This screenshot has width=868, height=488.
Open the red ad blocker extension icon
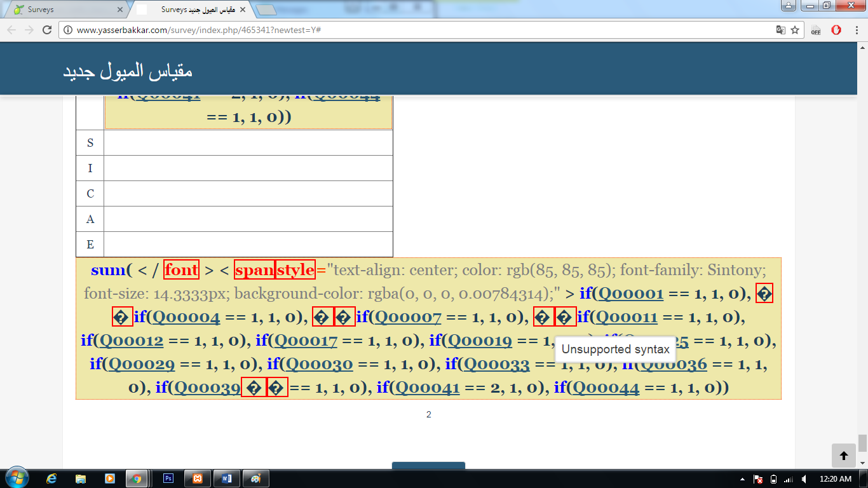(836, 30)
